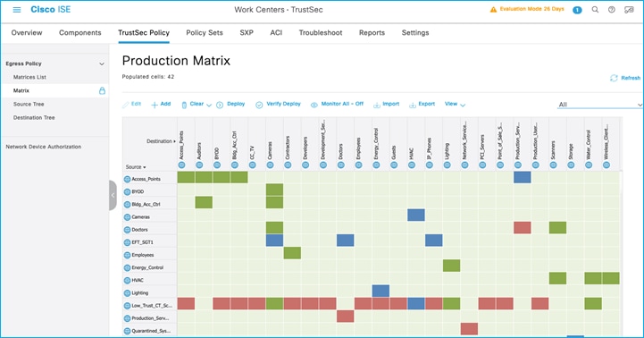Click Import in the matrix toolbar
The image size is (644, 338).
(386, 104)
